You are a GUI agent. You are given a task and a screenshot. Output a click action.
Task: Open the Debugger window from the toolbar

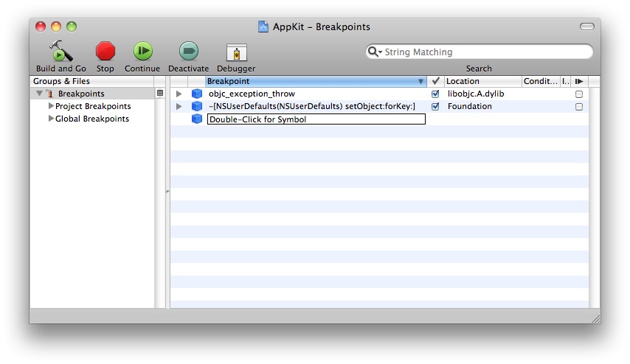[236, 52]
